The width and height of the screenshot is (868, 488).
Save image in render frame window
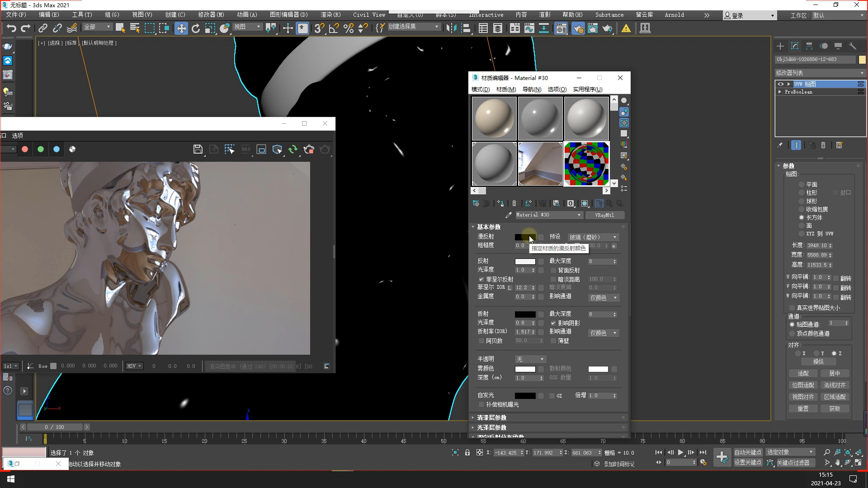coord(198,149)
